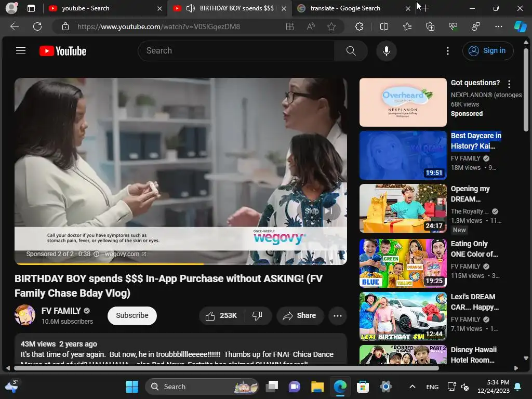Visit wegovy.com sponsor link

[x=125, y=254]
